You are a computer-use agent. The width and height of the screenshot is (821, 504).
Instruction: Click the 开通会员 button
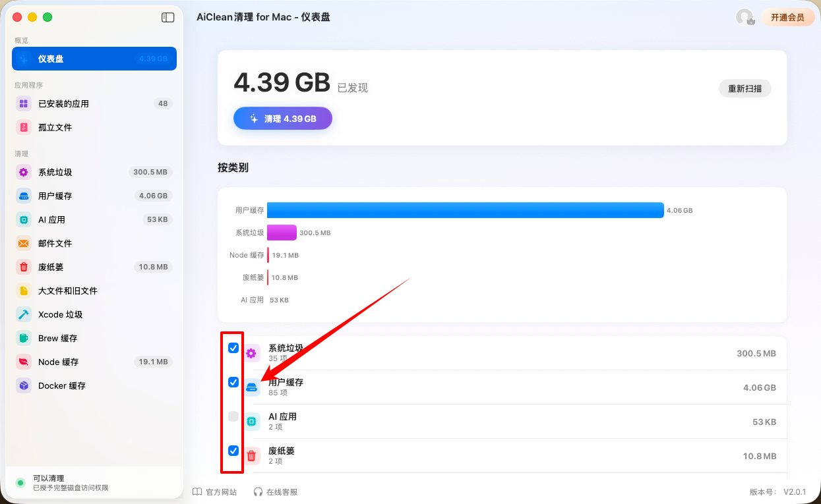pyautogui.click(x=787, y=17)
